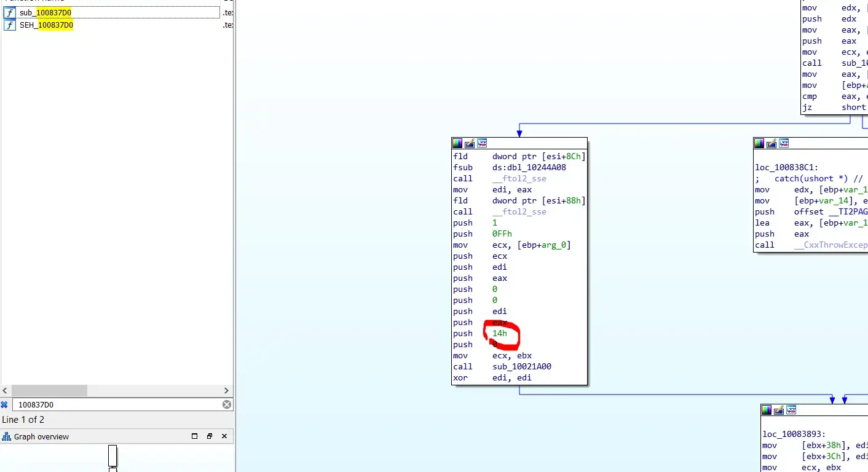Click the 'push 1' instruction

[475, 223]
